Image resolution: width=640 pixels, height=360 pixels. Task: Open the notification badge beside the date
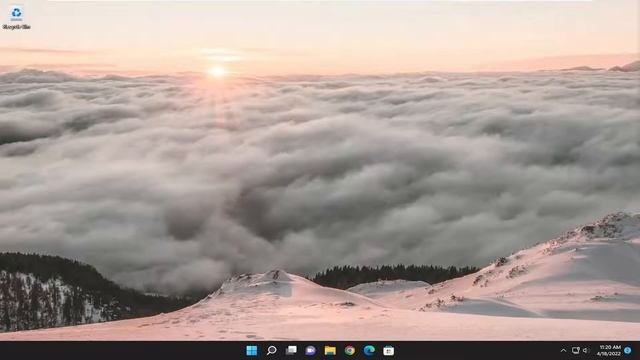pyautogui.click(x=628, y=350)
